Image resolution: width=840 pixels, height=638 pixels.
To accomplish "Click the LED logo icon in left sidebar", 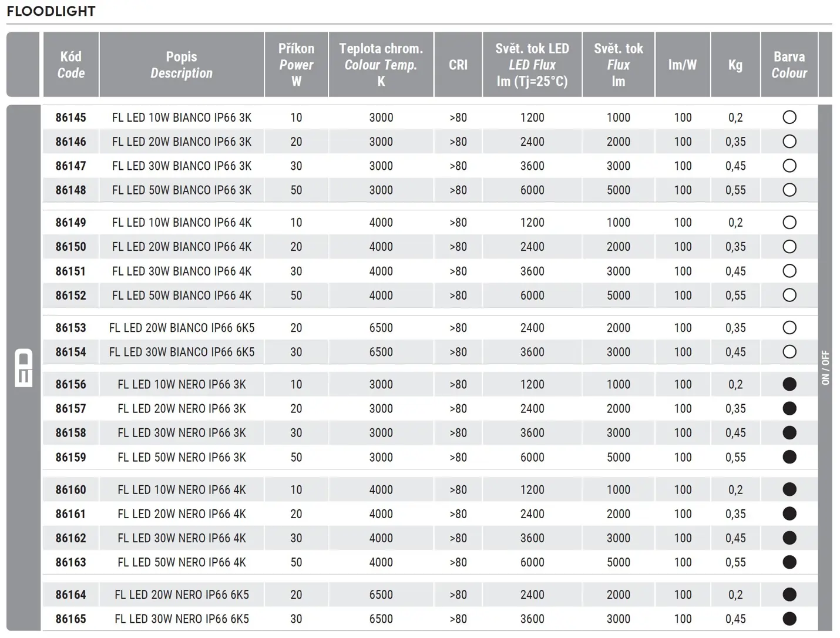I will click(23, 368).
